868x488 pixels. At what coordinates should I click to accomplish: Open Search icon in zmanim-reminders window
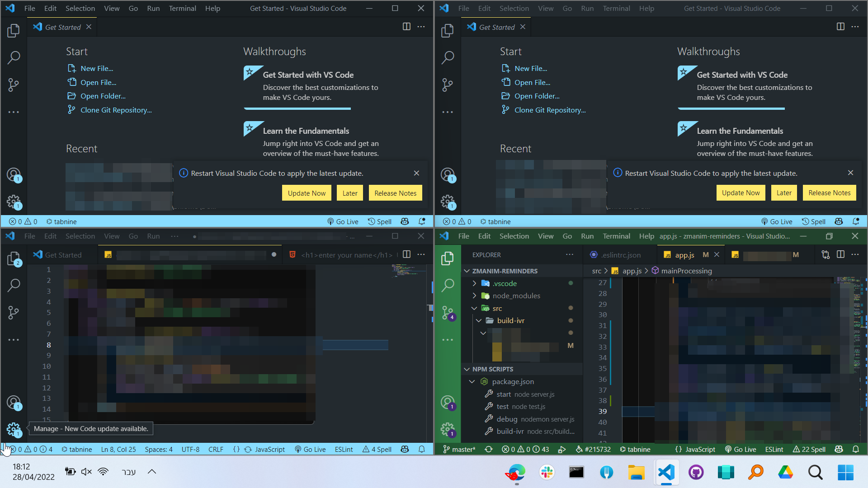pos(448,285)
